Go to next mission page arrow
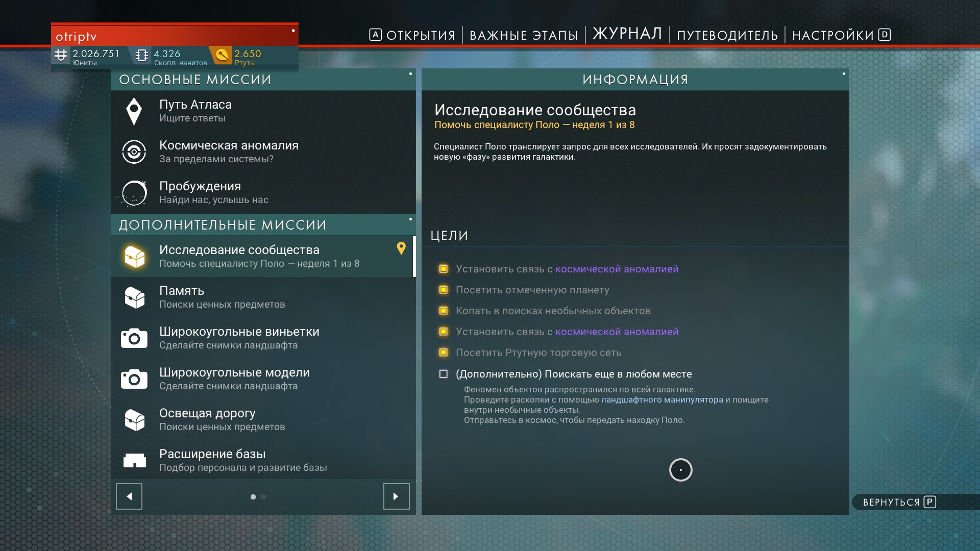 (397, 496)
